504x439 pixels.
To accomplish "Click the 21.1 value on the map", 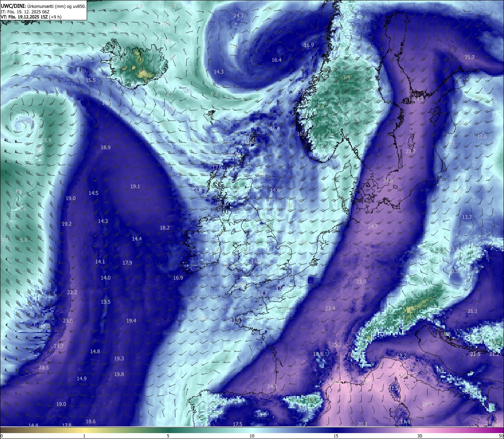I will [x=472, y=311].
